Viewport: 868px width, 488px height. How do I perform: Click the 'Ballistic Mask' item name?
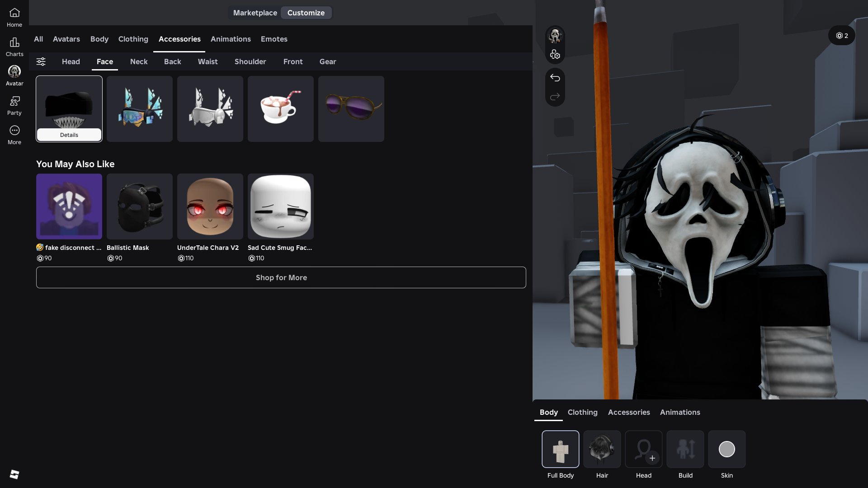click(128, 248)
